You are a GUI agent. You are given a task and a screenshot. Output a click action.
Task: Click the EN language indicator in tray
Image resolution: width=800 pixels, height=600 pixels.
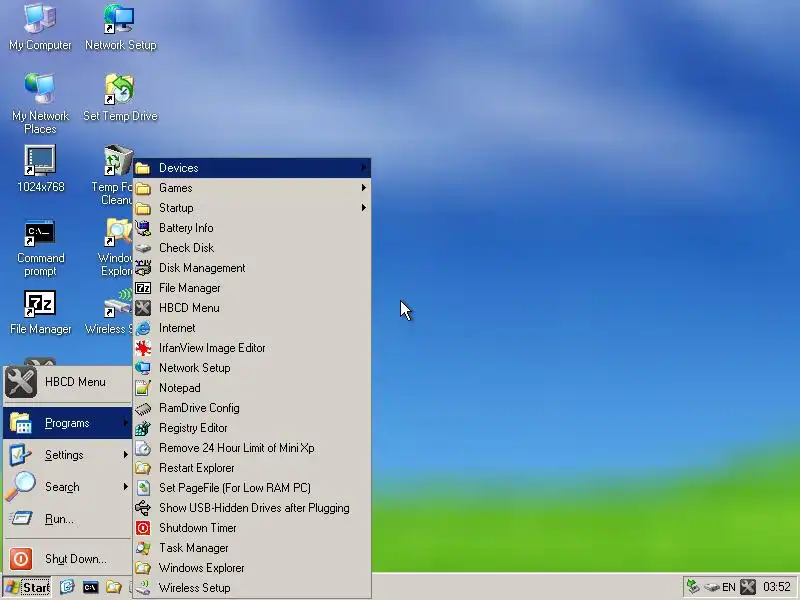(x=729, y=587)
